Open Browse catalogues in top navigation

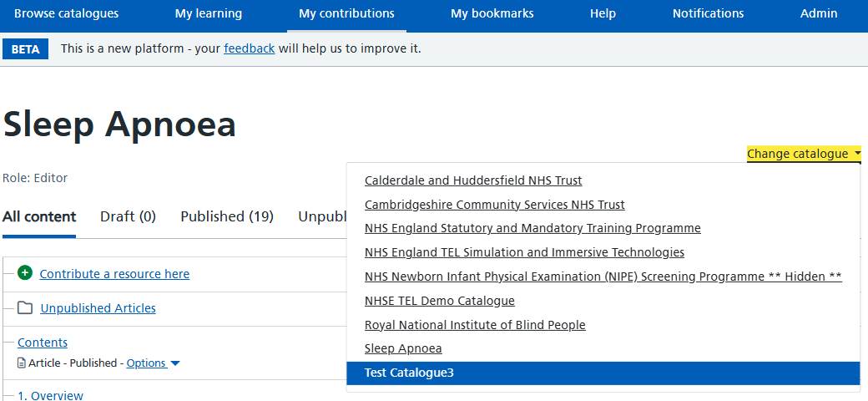[x=67, y=14]
